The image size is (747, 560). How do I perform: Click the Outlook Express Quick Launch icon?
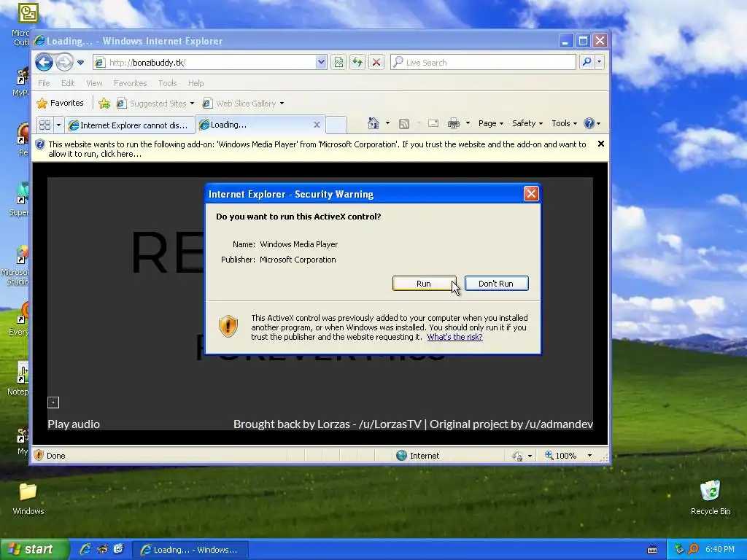[x=118, y=549]
